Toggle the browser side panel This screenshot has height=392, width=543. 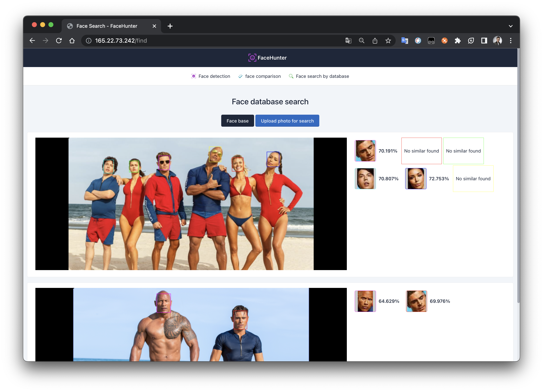click(x=484, y=41)
